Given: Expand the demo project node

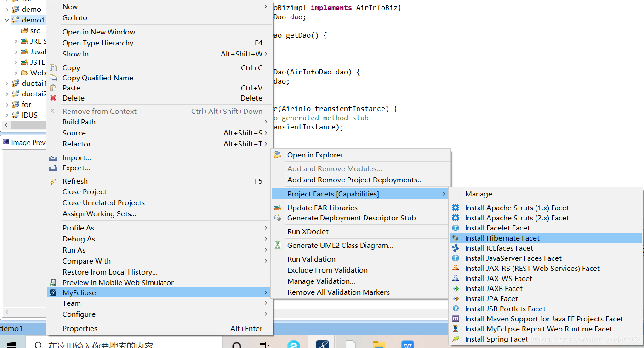Looking at the screenshot, I should tap(7, 9).
